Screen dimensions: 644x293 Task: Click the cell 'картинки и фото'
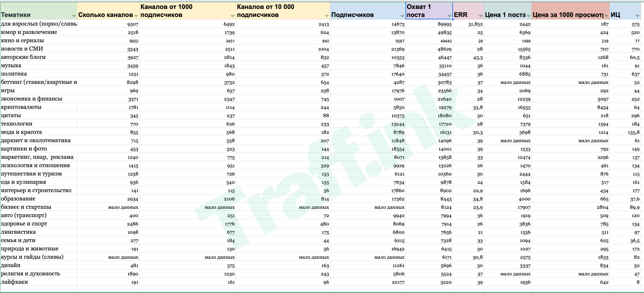point(39,149)
